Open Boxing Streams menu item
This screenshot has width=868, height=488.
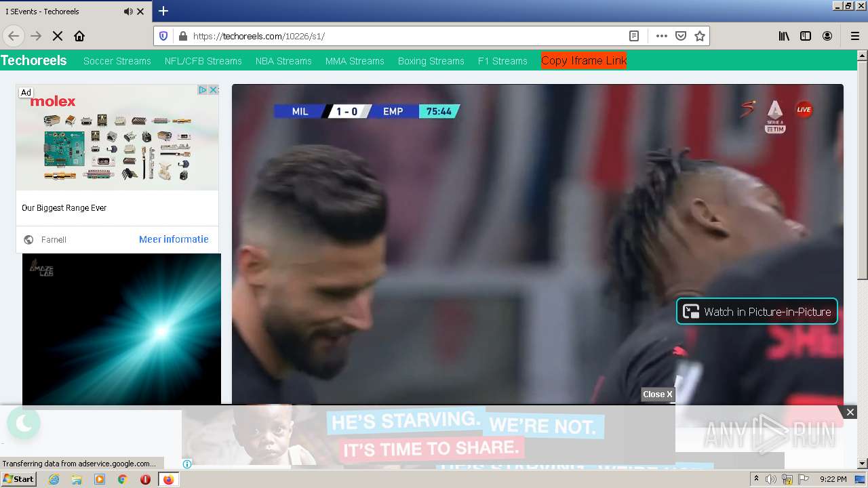point(431,61)
